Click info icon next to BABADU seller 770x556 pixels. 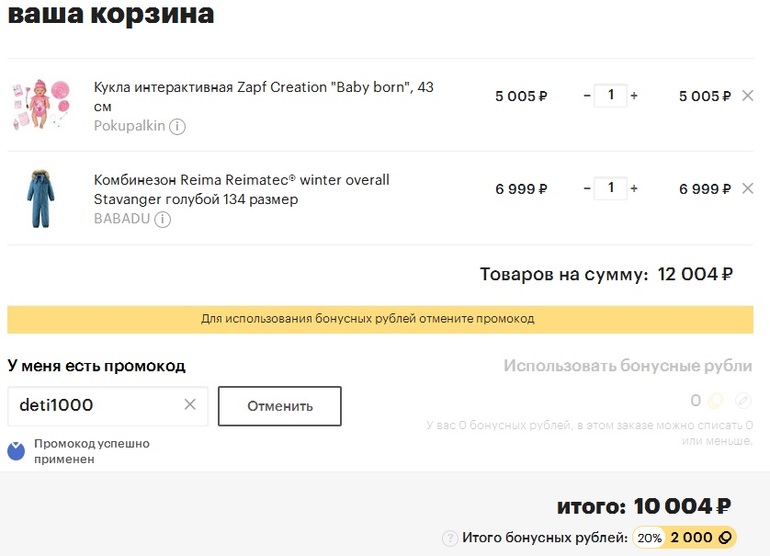162,219
